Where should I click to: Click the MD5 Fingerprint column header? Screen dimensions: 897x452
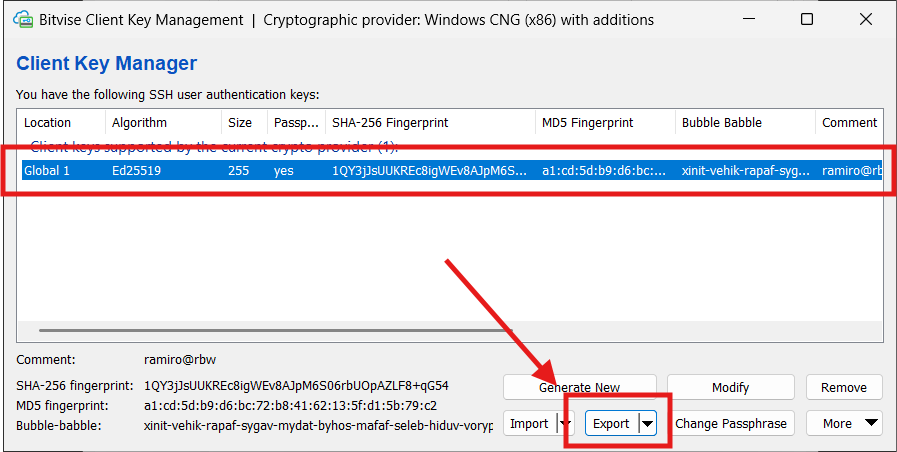(x=605, y=122)
